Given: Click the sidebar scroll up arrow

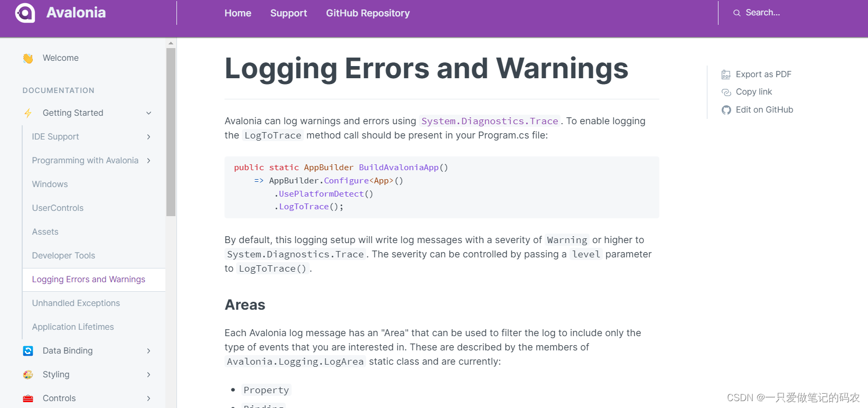Looking at the screenshot, I should pos(171,43).
